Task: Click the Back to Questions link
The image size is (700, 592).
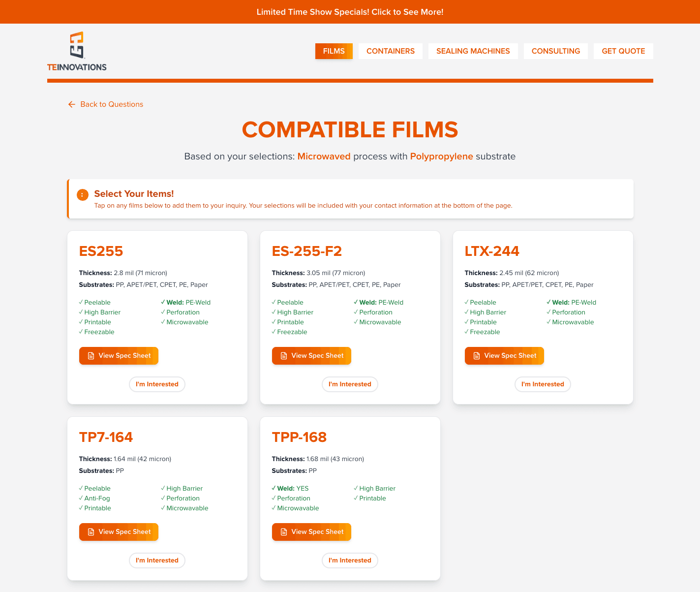Action: [112, 104]
